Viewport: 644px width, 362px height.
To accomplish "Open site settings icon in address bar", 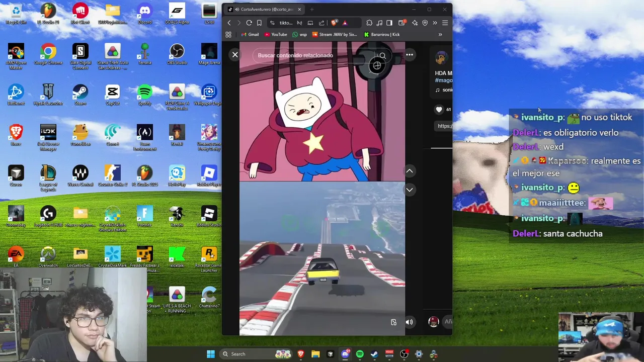I will [272, 23].
